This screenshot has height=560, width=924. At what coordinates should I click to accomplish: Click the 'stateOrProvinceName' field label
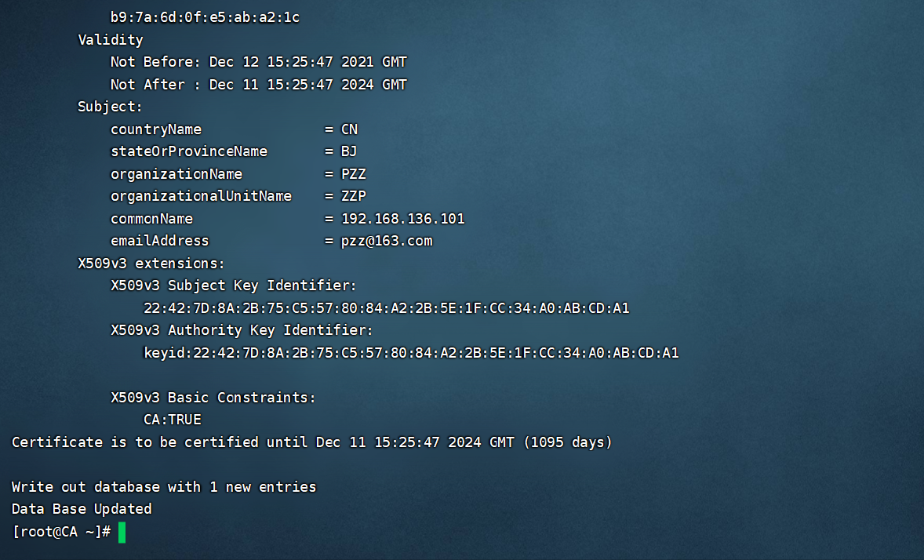[189, 151]
